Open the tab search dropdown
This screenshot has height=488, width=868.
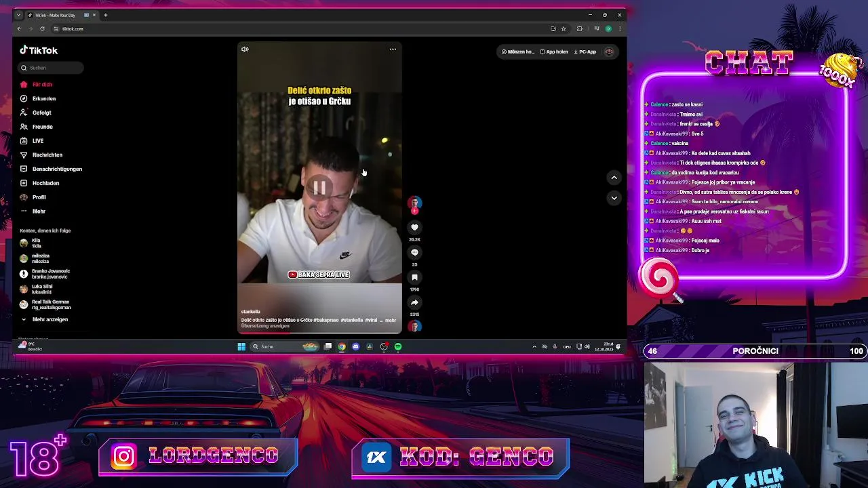(x=18, y=15)
